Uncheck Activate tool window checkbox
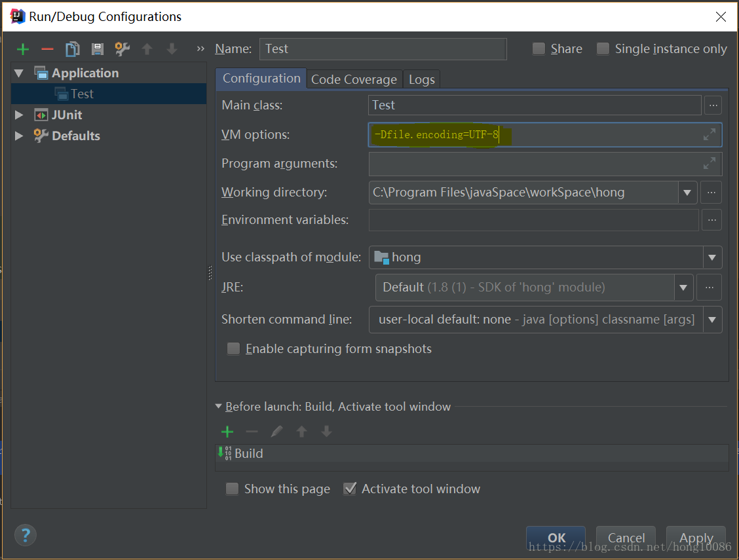Screen dimensions: 739x560 (350, 489)
